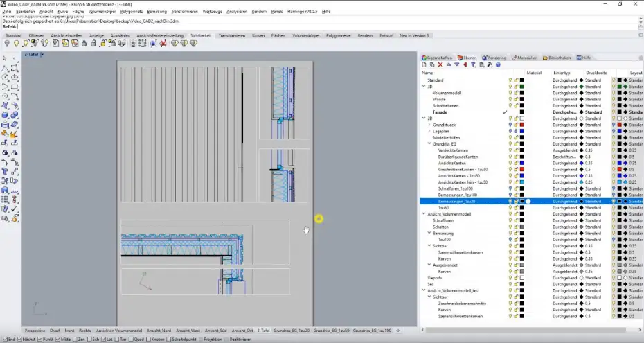This screenshot has width=644, height=343.
Task: Toggle the Nächst object snap checkbox
Action: click(x=19, y=340)
